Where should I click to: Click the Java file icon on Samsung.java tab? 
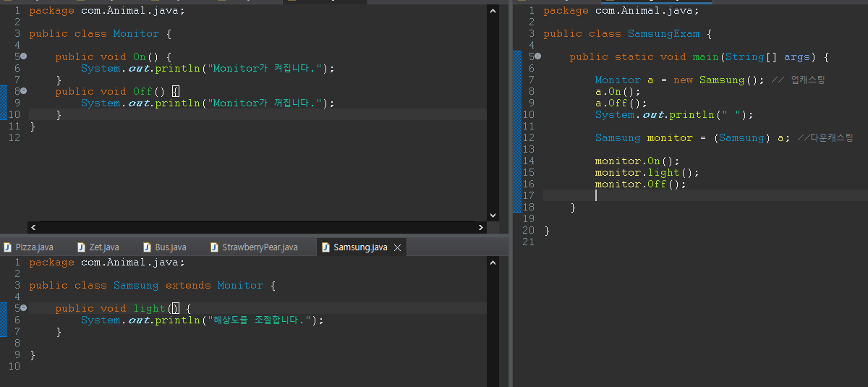click(x=325, y=247)
